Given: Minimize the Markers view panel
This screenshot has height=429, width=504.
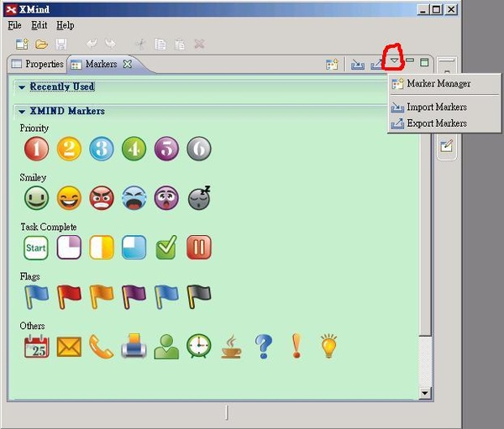Looking at the screenshot, I should (x=410, y=60).
